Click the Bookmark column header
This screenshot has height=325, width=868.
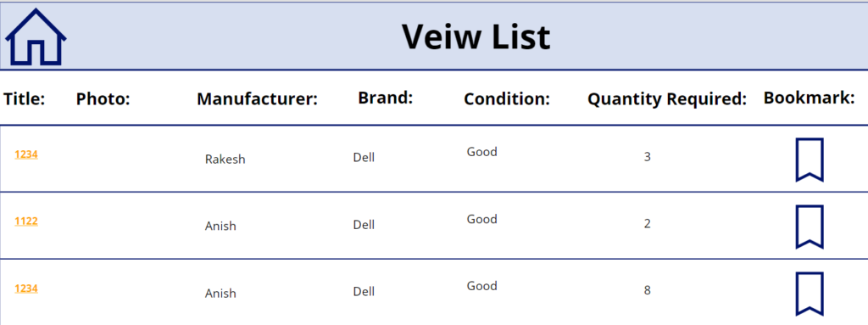pos(810,98)
